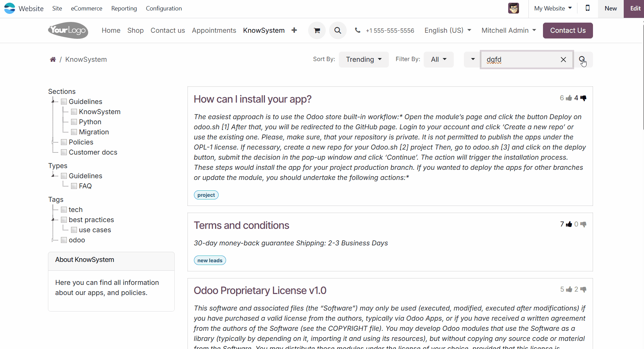Dislike the How can I install article
Screen dimensions: 644x349
click(583, 98)
